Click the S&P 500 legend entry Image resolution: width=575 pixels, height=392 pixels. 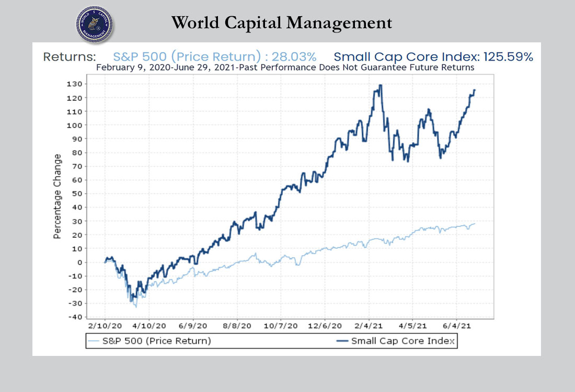(150, 341)
